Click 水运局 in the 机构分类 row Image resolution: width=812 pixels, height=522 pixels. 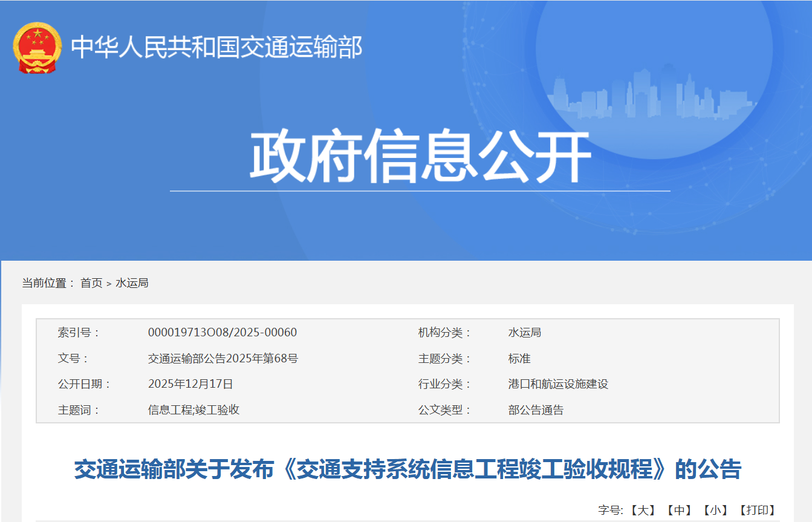coord(524,333)
